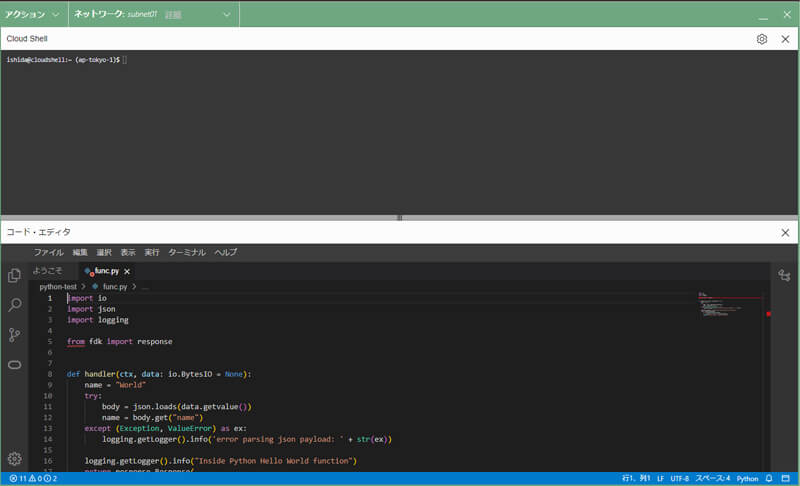
Task: Click func.py in the breadcrumb
Action: (115, 287)
